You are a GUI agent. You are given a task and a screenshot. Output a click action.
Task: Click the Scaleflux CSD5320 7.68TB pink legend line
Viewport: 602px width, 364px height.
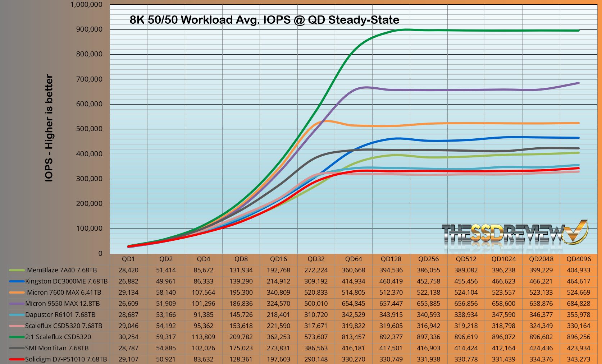[x=17, y=326]
